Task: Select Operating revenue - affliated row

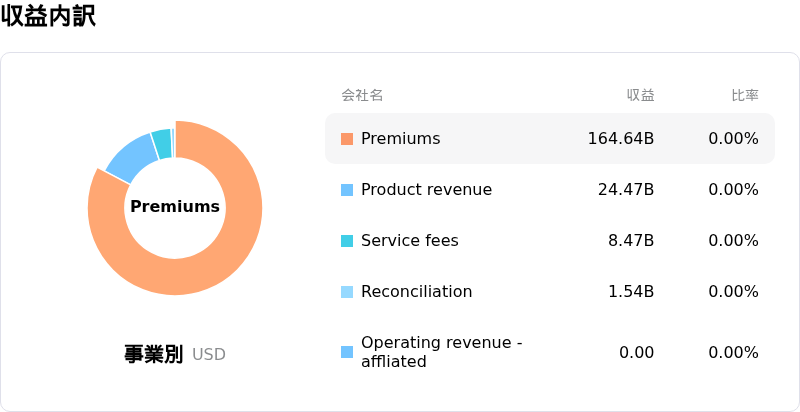Action: [550, 352]
